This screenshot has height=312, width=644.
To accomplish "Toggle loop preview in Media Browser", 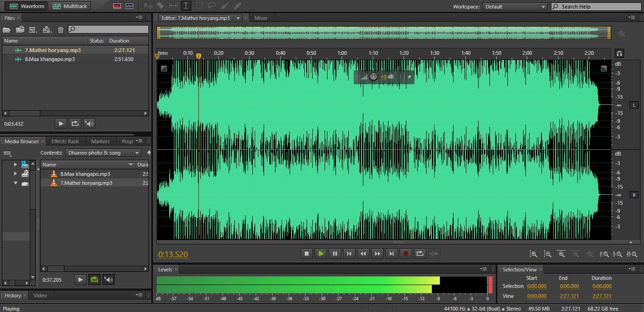I will (x=94, y=280).
